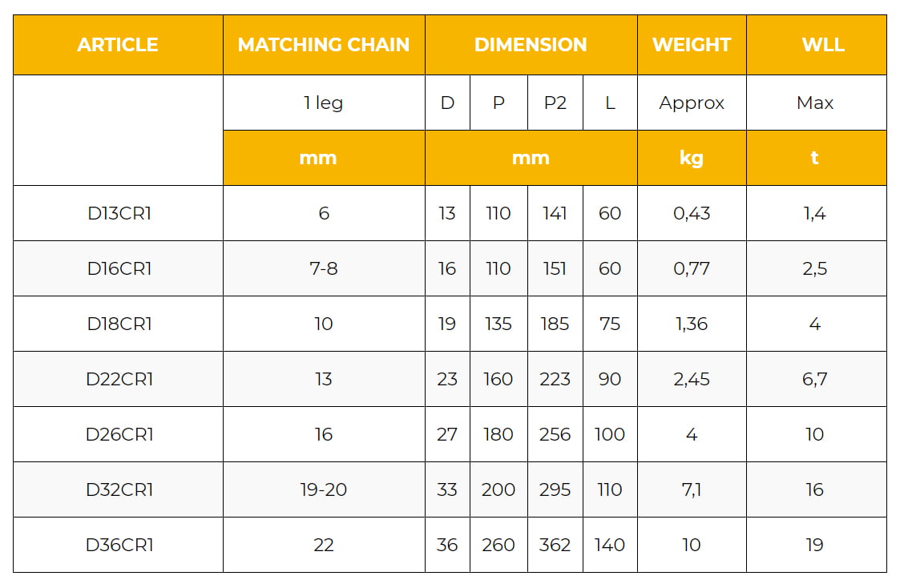Click the kg unit cell

tap(692, 158)
